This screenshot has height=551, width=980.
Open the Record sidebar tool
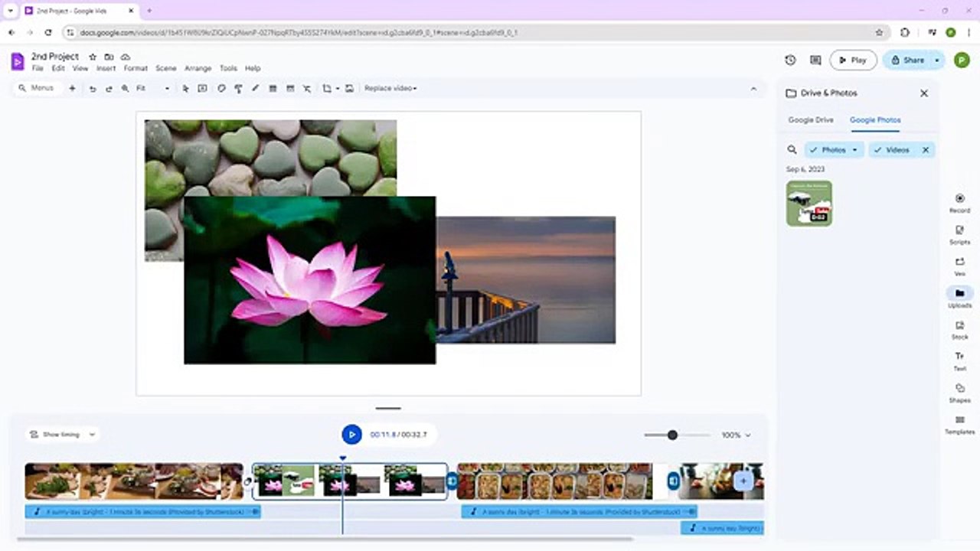click(959, 203)
